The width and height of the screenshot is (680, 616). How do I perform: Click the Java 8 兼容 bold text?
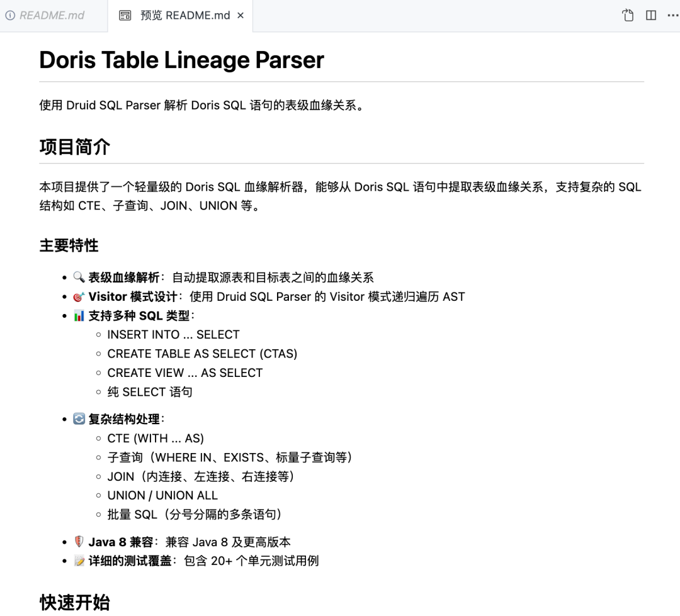(x=121, y=542)
